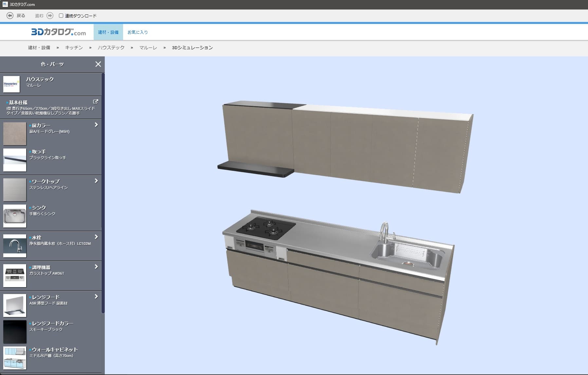Open the お気に入り tab
The image size is (588, 375).
(x=138, y=32)
